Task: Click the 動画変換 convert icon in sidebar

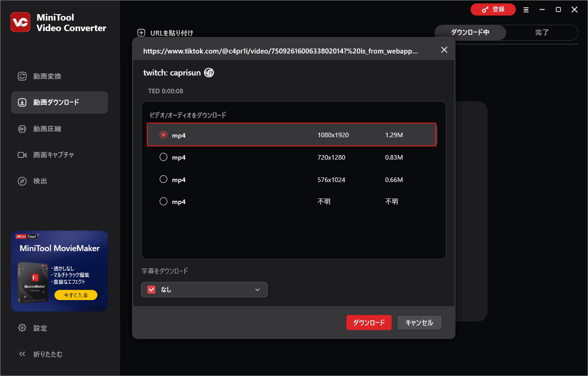Action: coord(22,76)
